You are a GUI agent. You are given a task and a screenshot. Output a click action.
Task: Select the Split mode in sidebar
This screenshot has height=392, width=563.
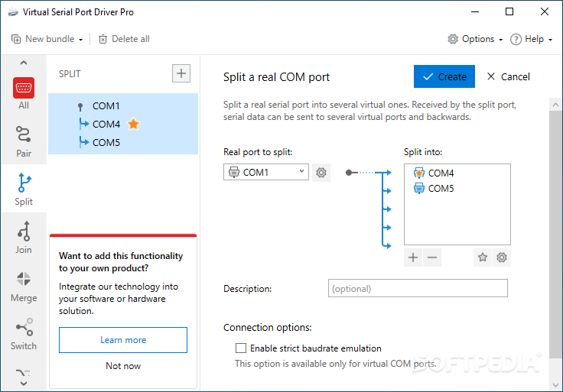24,190
